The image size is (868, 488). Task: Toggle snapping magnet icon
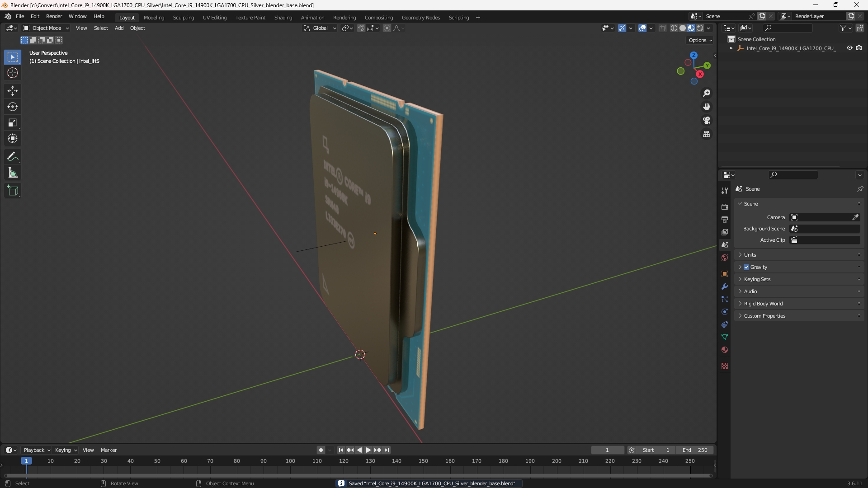point(361,28)
